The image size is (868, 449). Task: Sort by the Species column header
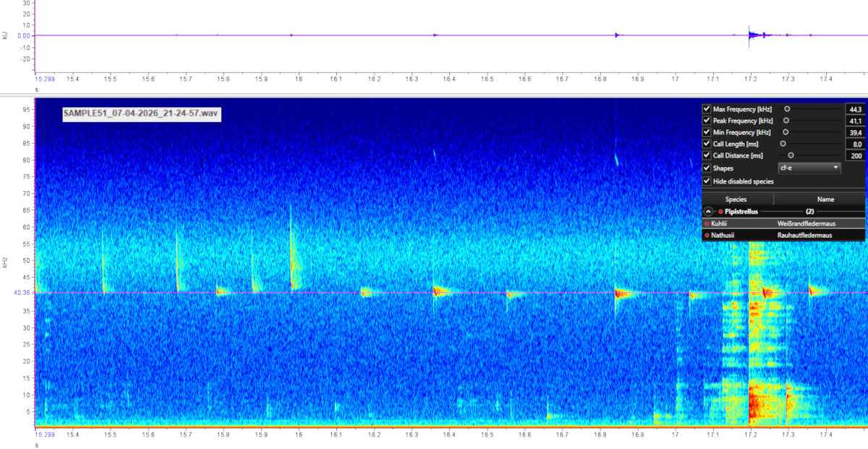736,199
